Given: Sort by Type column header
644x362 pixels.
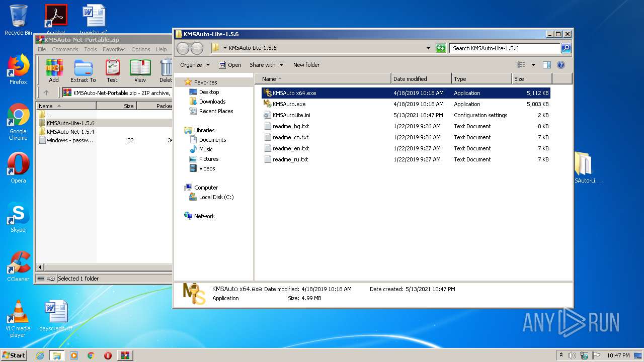Looking at the screenshot, I should pyautogui.click(x=481, y=79).
